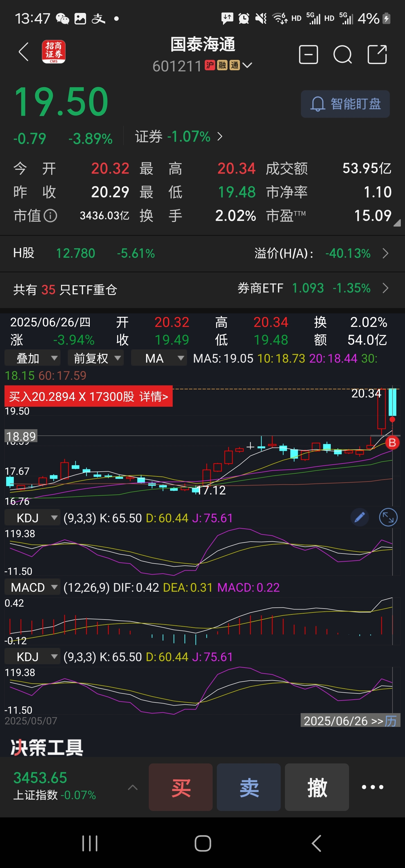Viewport: 405px width, 868px height.
Task: Tap the alarm clock icon in the status bar
Action: (244, 18)
